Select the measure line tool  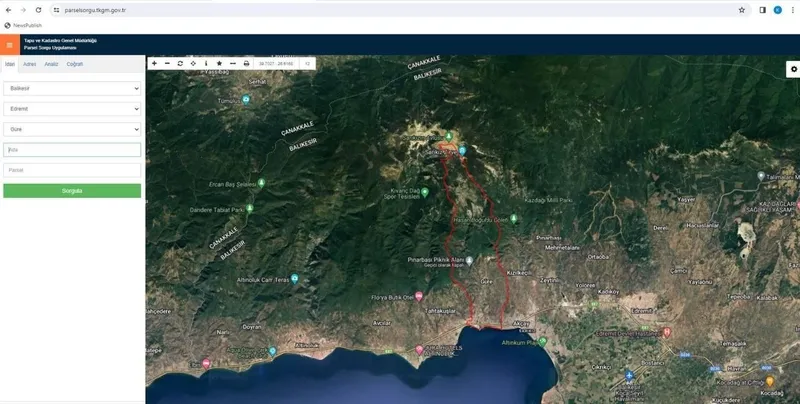coord(232,63)
